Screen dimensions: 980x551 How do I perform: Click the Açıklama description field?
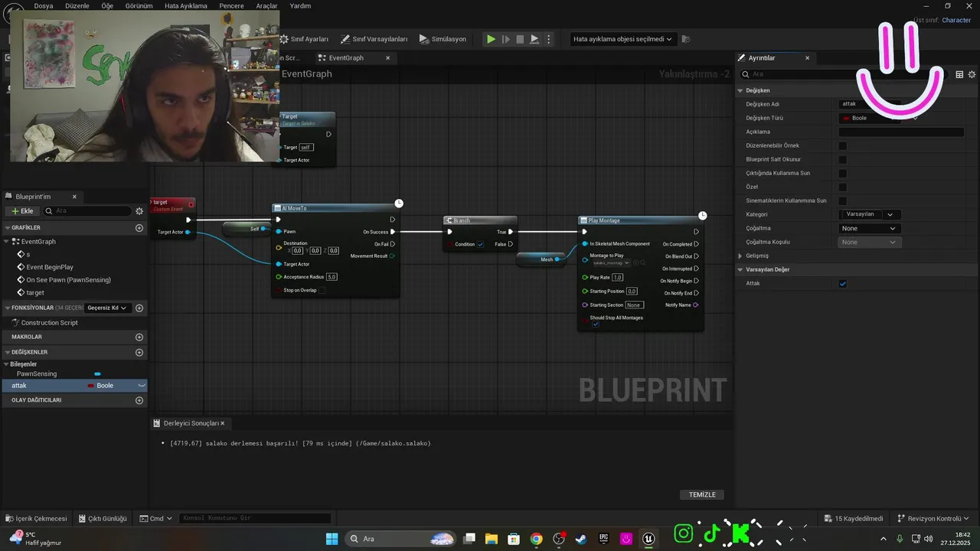click(901, 132)
